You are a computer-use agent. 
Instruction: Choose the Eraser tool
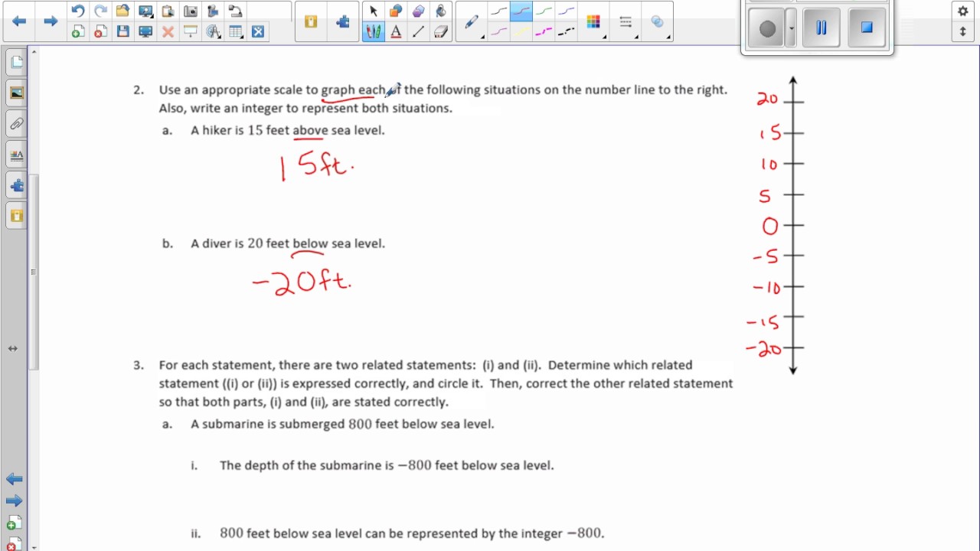click(440, 31)
